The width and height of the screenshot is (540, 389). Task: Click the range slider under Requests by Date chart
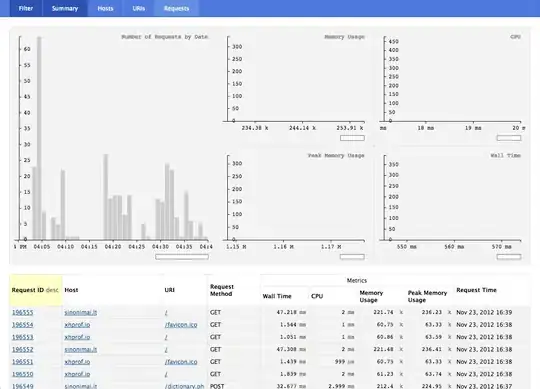(x=182, y=257)
